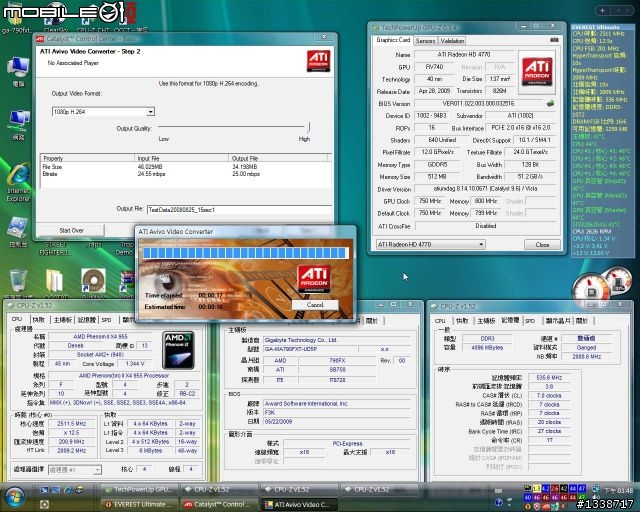Click the Output File text field
This screenshot has width=640, height=512.
pyautogui.click(x=239, y=209)
